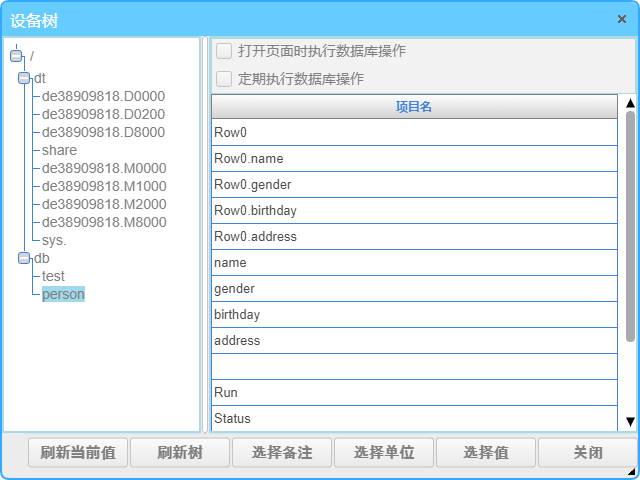Select de38909818.D0000 in the tree
Viewport: 640px width, 480px height.
103,96
